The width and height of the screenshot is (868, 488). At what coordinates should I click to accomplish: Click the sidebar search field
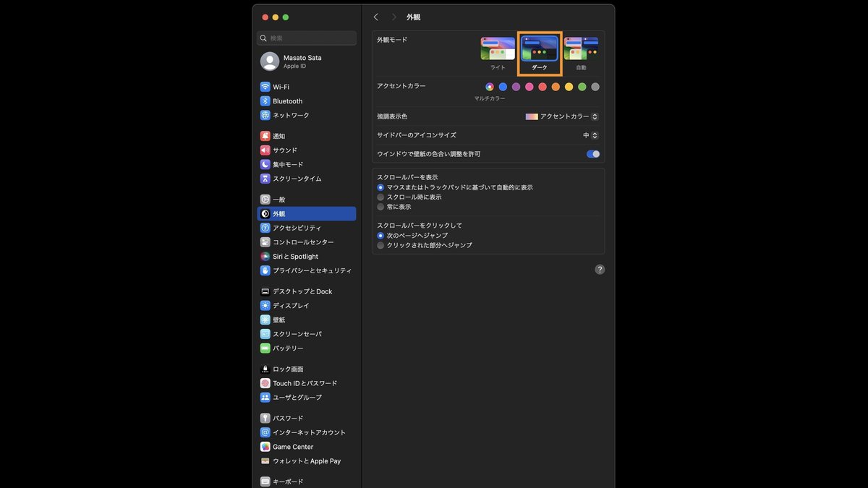pyautogui.click(x=306, y=38)
